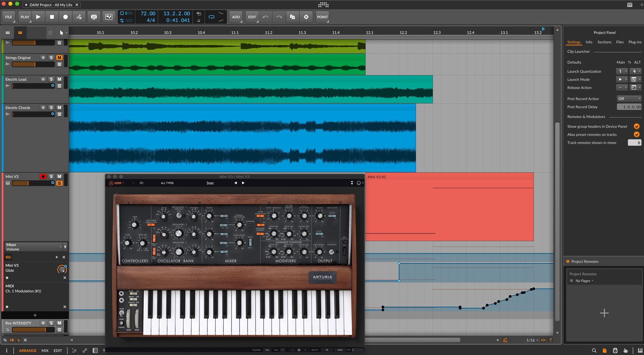
Task: Click the POINT button in the toolbar
Action: (322, 17)
